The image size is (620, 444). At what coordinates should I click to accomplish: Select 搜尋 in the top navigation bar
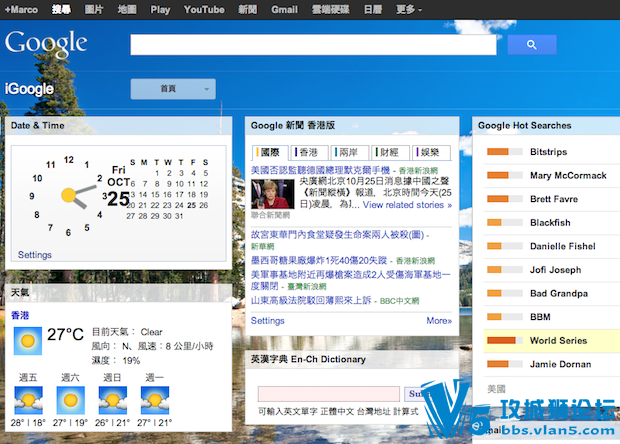[61, 9]
